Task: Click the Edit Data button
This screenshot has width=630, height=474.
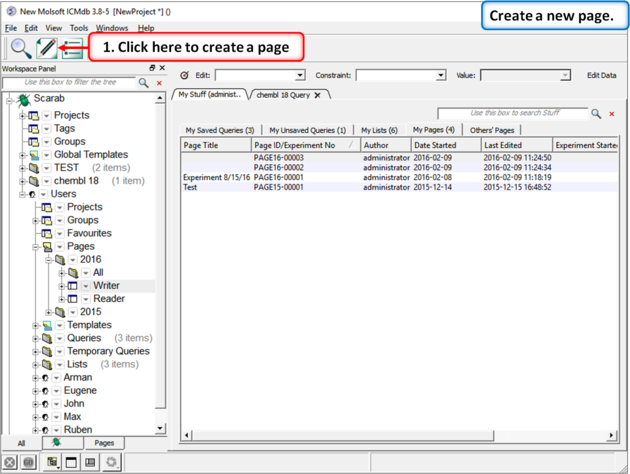Action: [601, 75]
